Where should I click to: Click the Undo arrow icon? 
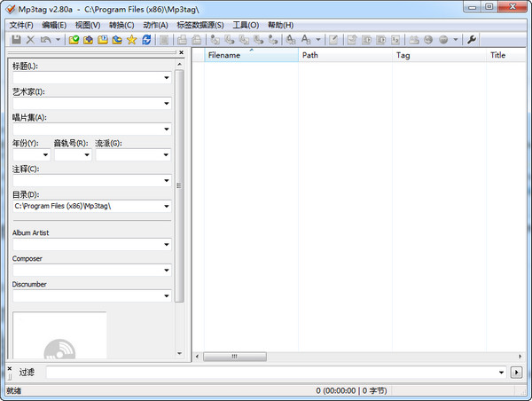[x=45, y=40]
